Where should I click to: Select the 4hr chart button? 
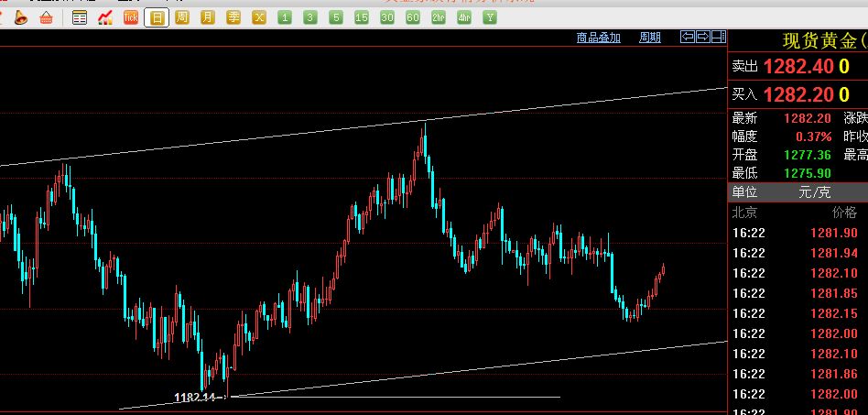pyautogui.click(x=464, y=17)
